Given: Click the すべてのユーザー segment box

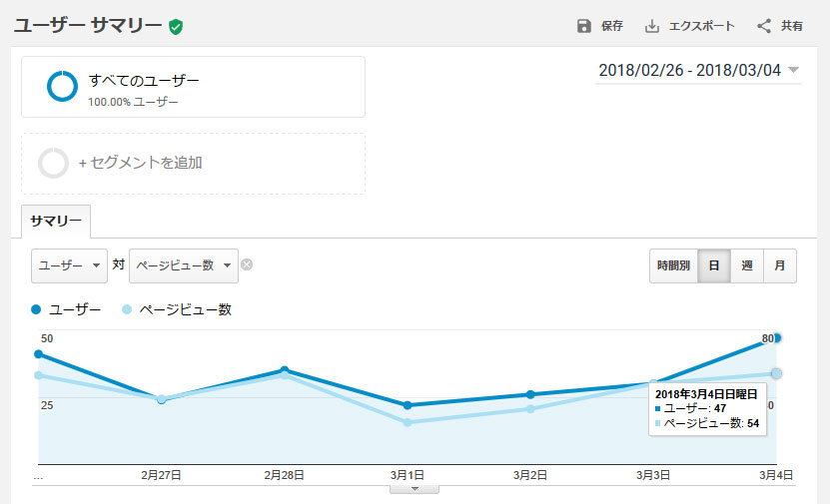Looking at the screenshot, I should 193,87.
